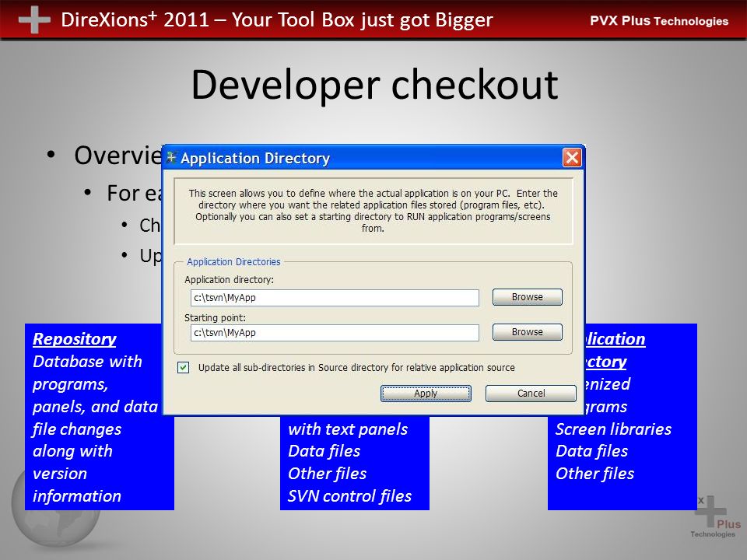Click 'SVN control files' text
The width and height of the screenshot is (747, 560).
349,496
